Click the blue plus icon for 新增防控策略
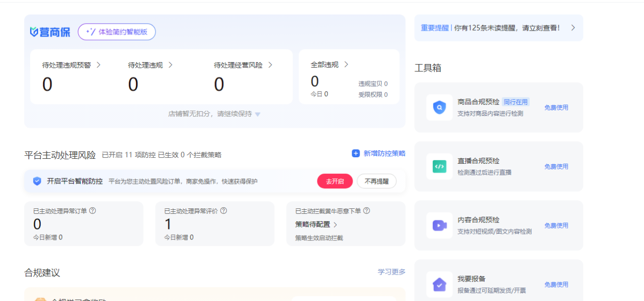The height and width of the screenshot is (301, 644). click(356, 154)
